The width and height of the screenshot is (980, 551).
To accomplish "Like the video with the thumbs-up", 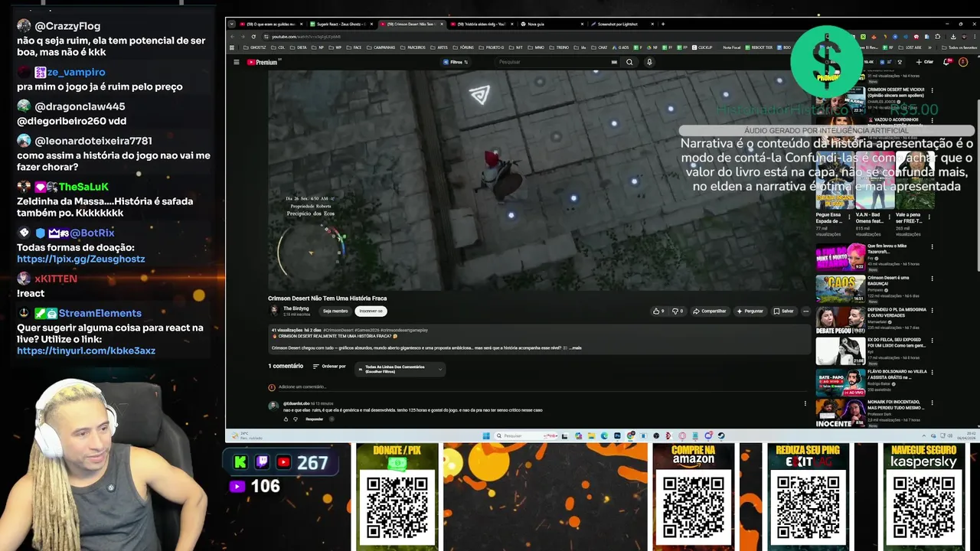I will (658, 311).
